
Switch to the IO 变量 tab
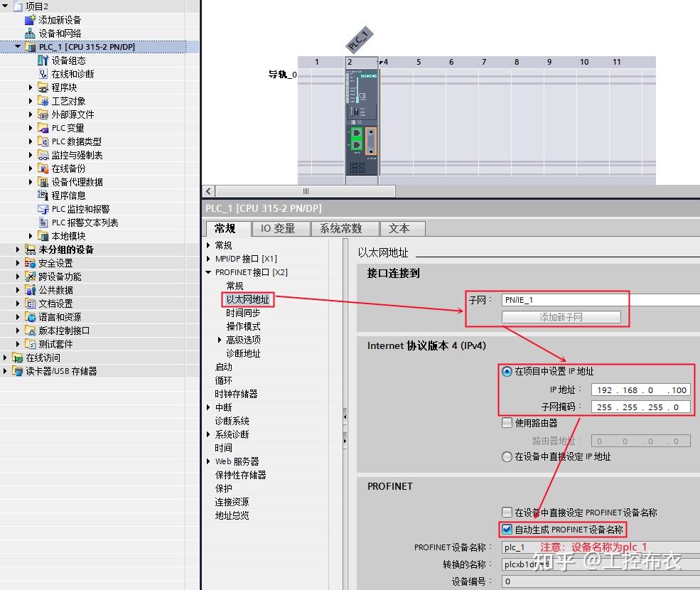click(x=281, y=228)
